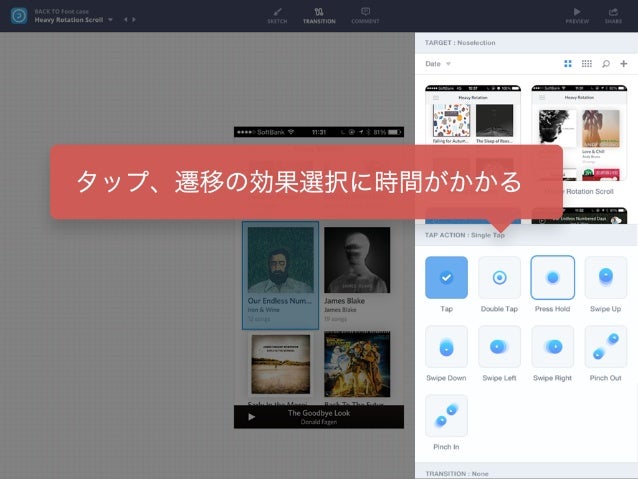The width and height of the screenshot is (638, 479).
Task: Select Heavy Rotation Scroll screen thumbnail
Action: (x=579, y=133)
